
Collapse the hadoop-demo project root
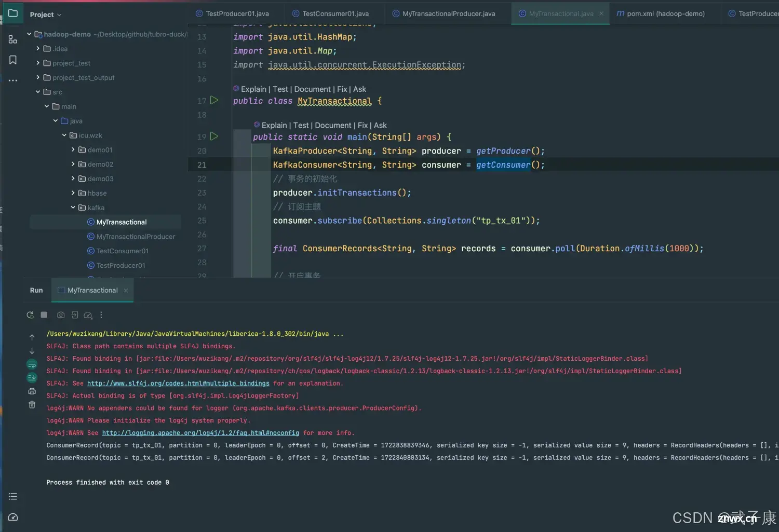point(29,34)
